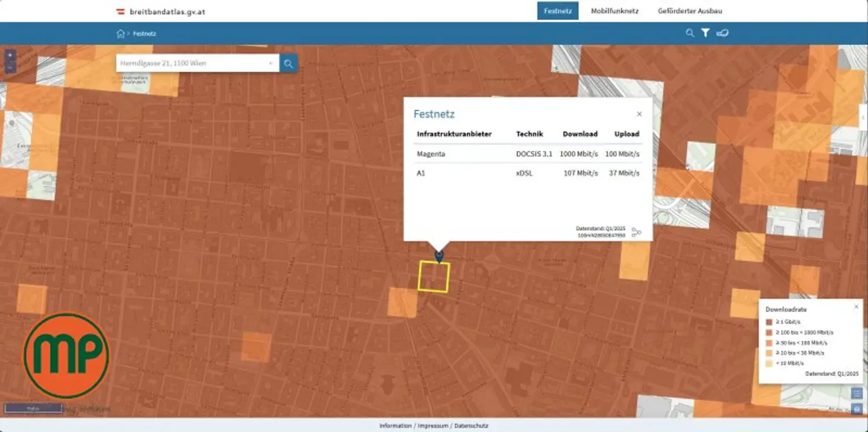Image resolution: width=868 pixels, height=432 pixels.
Task: Click the home icon in breadcrumb
Action: (x=120, y=34)
